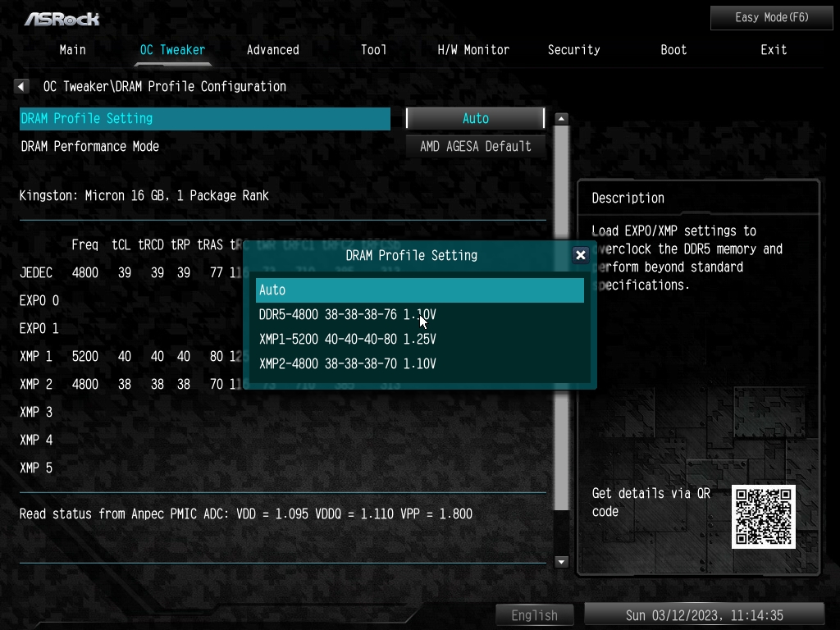The image size is (840, 630).
Task: Select Auto in the profile list
Action: tap(419, 290)
